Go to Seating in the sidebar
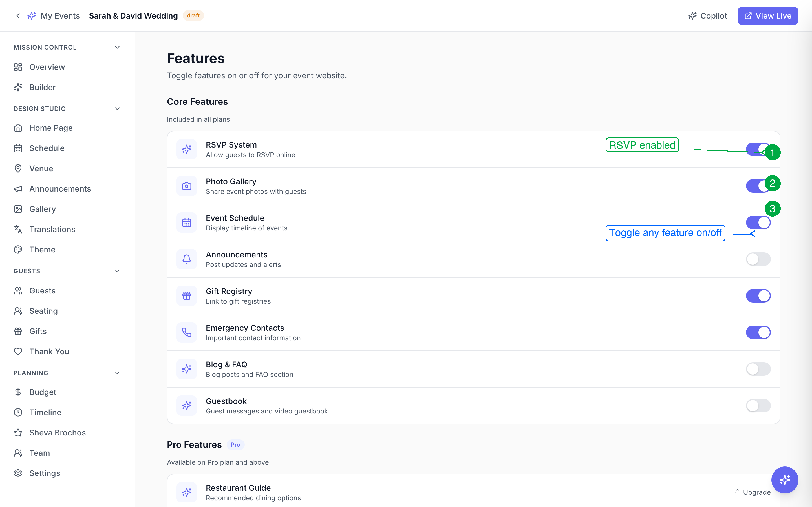This screenshot has height=507, width=812. (x=43, y=311)
